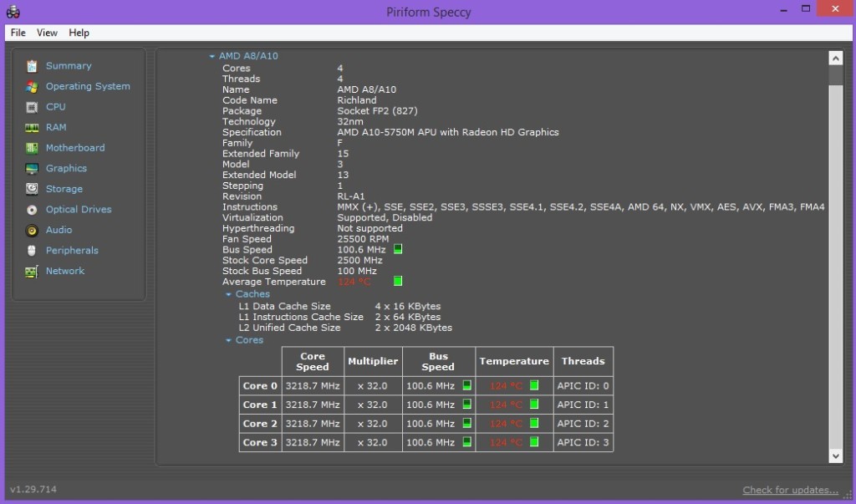Click Core 1 temperature green indicator
Screen dimensions: 856x504
[x=534, y=404]
